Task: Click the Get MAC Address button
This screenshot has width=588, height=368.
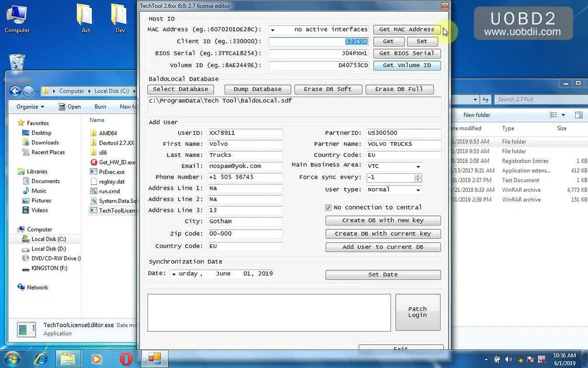Action: 407,29
